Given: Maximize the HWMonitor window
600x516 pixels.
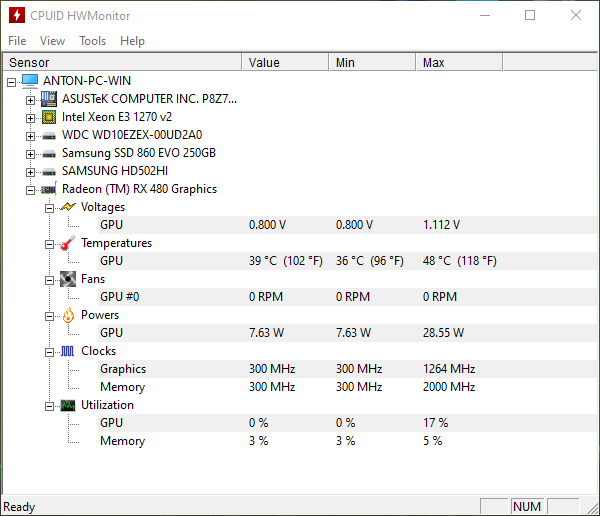Looking at the screenshot, I should 530,15.
